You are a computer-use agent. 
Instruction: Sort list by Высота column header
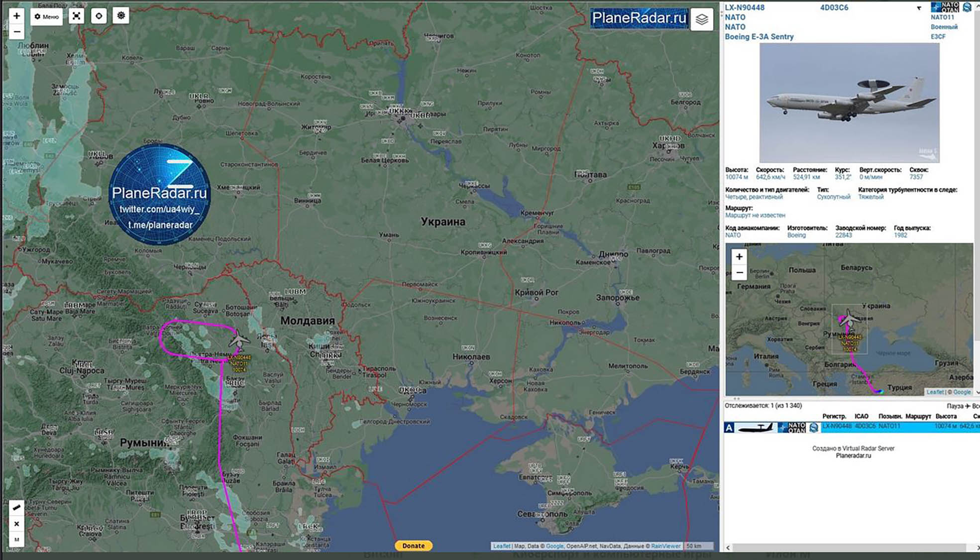946,416
